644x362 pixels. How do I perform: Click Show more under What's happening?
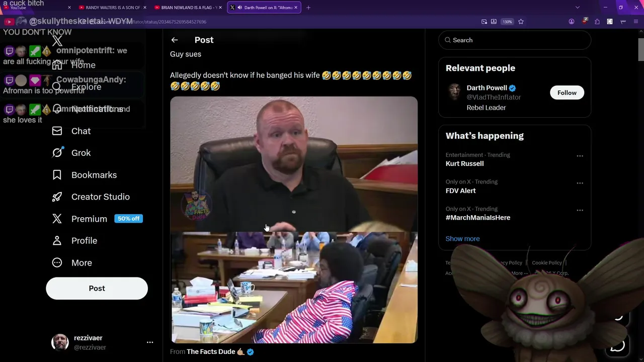(462, 239)
